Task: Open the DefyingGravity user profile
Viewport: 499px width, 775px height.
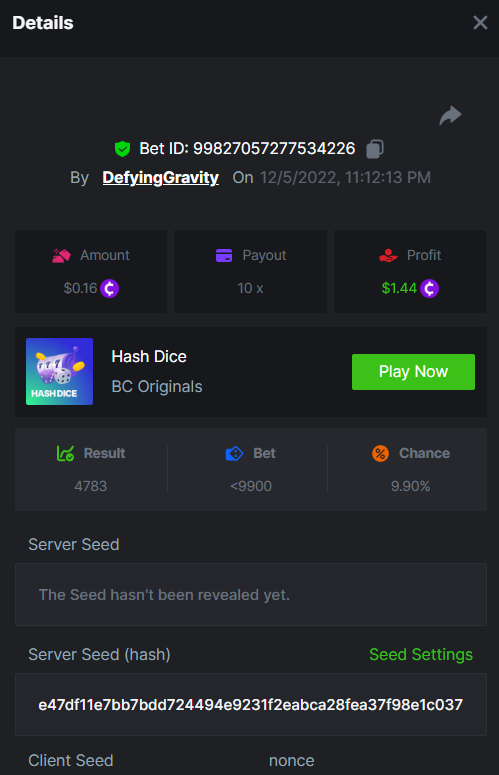Action: click(161, 177)
